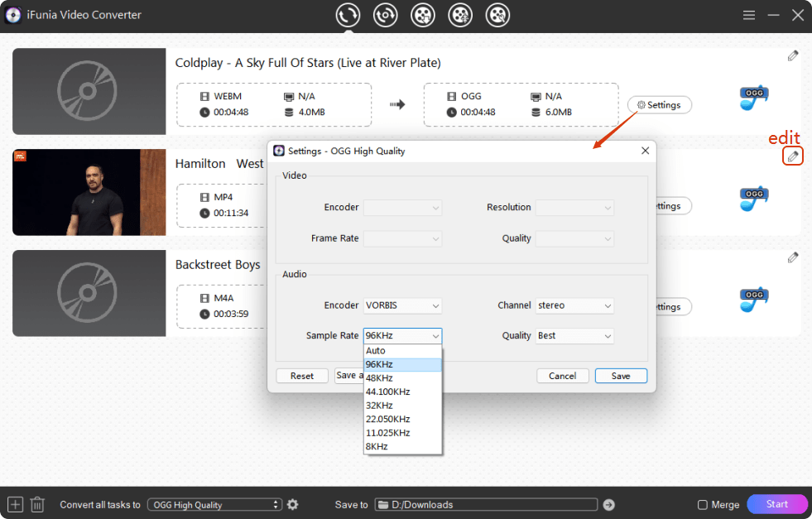Select the video compress icon in top toolbar
This screenshot has width=812, height=519.
pyautogui.click(x=459, y=15)
